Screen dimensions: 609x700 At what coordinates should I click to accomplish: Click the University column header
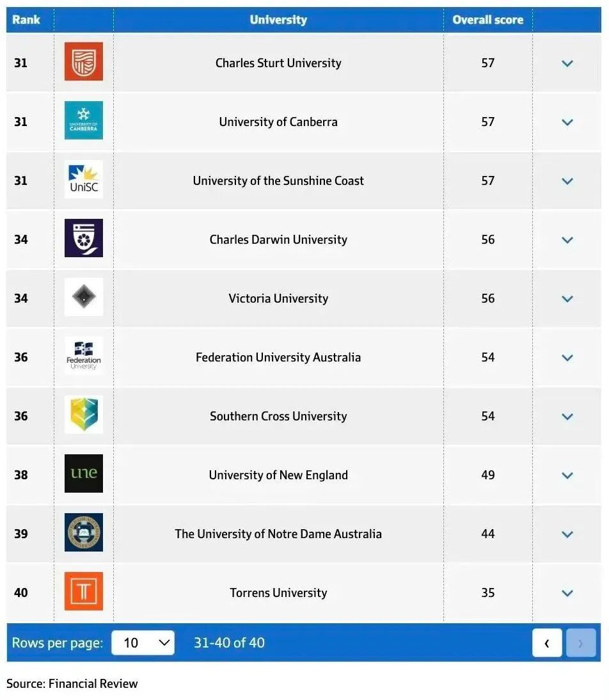278,20
